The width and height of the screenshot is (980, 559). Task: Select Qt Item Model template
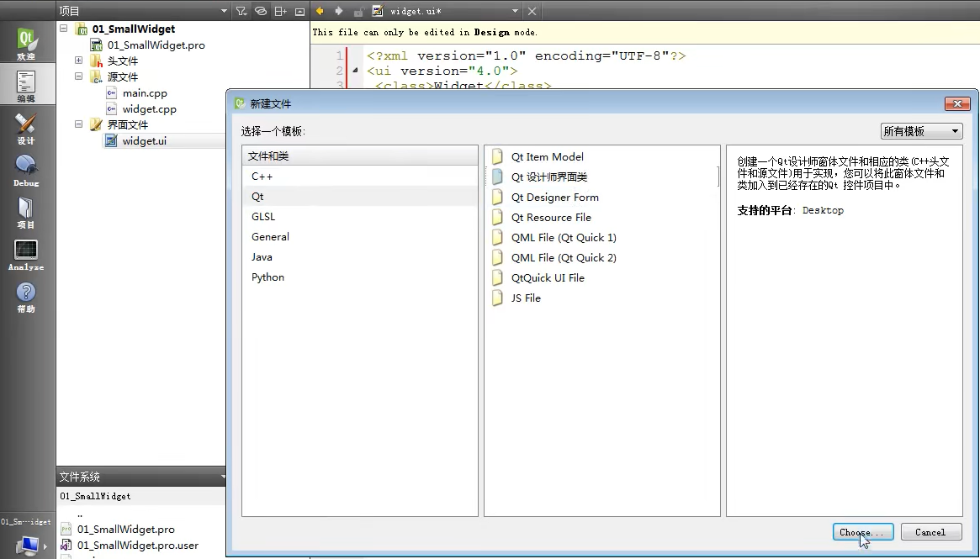click(x=602, y=156)
